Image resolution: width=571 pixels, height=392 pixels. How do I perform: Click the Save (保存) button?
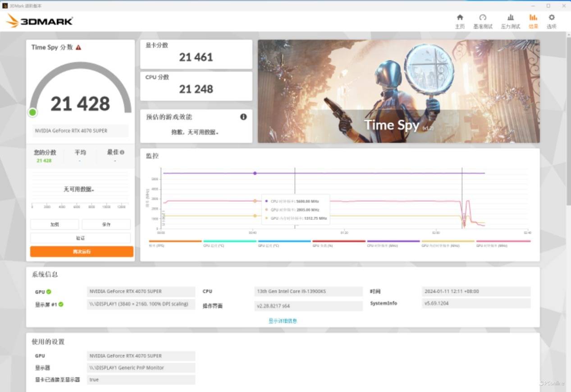(x=106, y=224)
